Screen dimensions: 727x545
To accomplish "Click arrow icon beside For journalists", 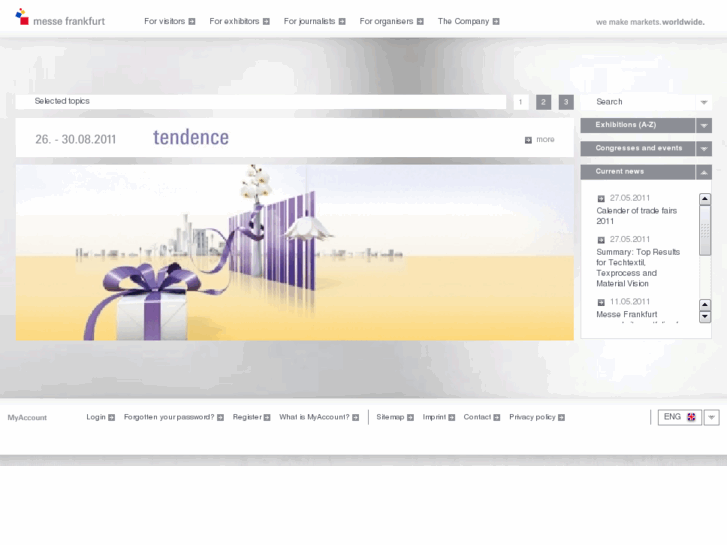I will (x=342, y=21).
